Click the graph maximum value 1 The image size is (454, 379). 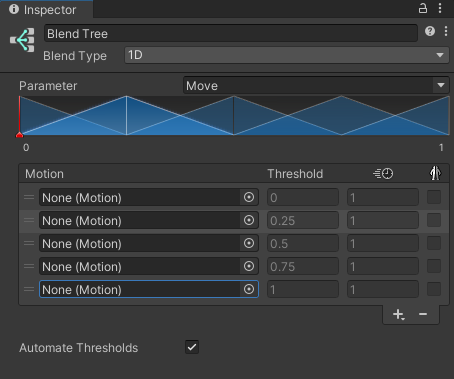point(441,147)
